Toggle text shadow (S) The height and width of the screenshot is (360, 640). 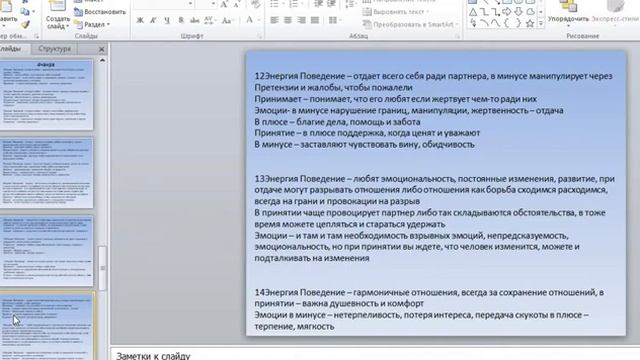click(x=181, y=20)
